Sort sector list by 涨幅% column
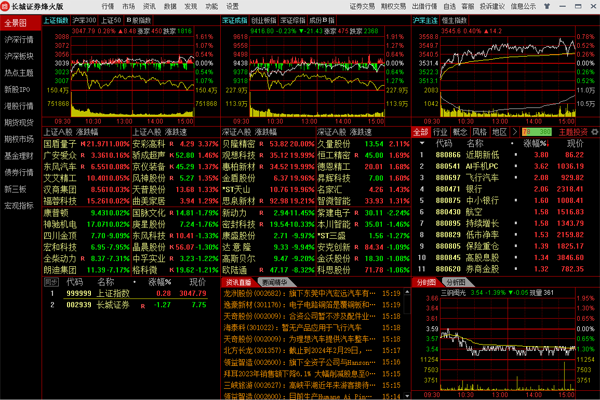600x400 pixels. pyautogui.click(x=536, y=144)
